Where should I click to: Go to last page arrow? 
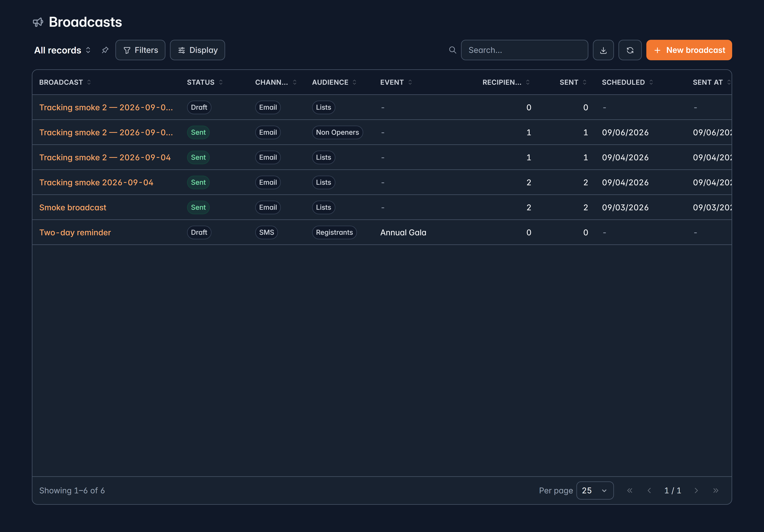coord(716,490)
